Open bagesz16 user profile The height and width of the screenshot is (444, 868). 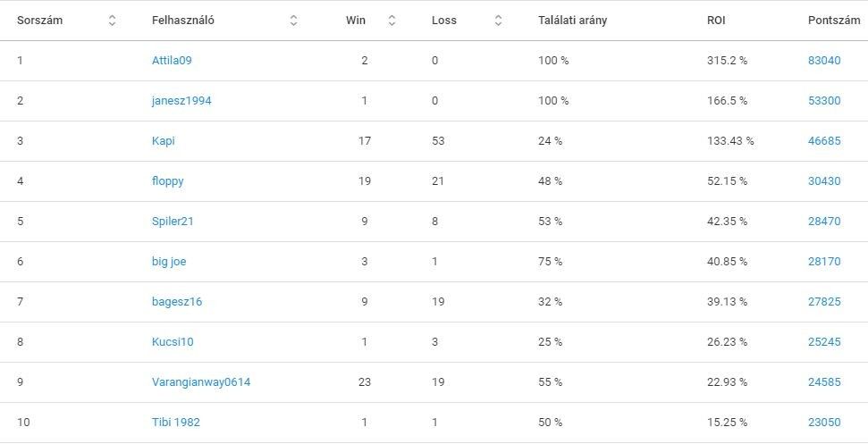177,302
